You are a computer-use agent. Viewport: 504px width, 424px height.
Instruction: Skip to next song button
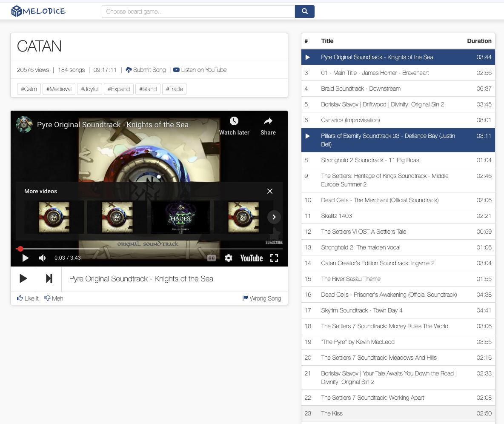coord(49,279)
